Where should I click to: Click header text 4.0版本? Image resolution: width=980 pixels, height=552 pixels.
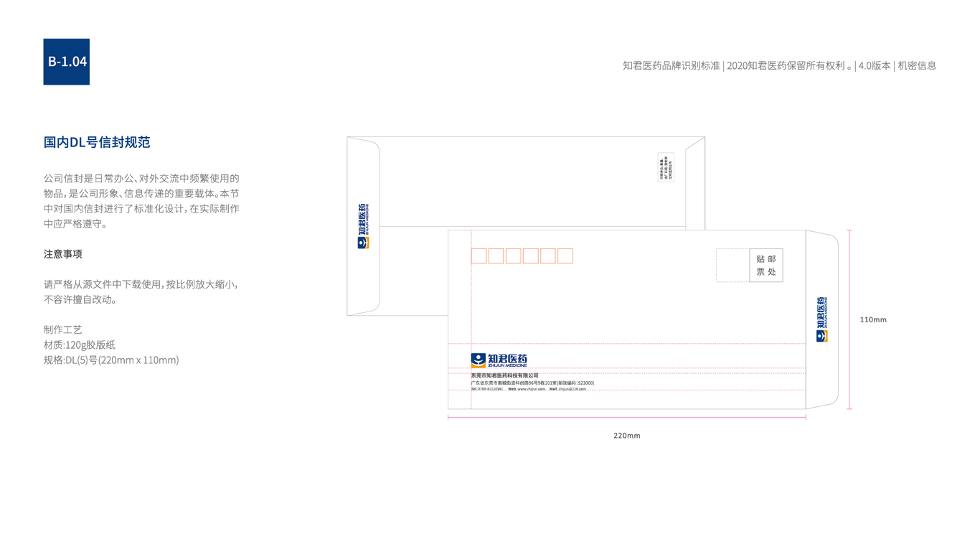click(x=875, y=65)
